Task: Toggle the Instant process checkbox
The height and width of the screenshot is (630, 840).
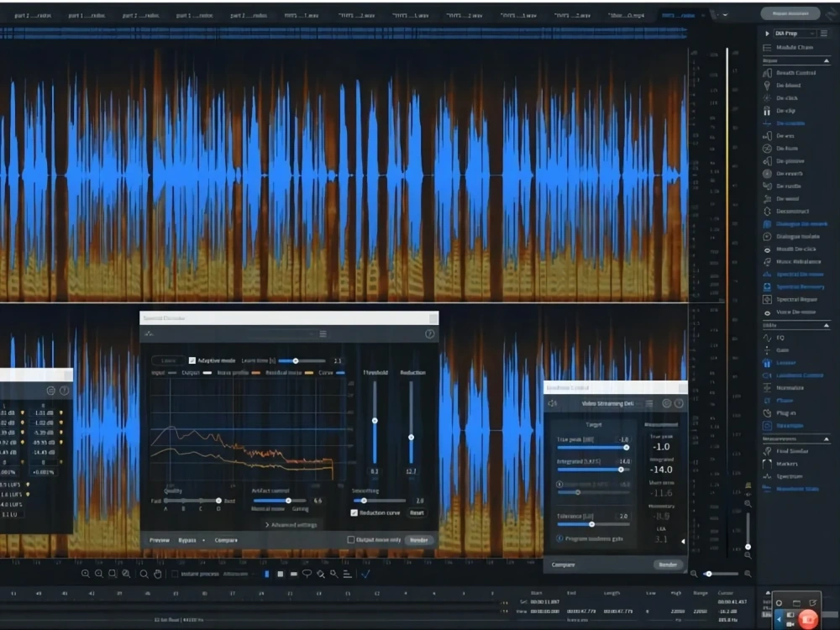Action: click(174, 575)
